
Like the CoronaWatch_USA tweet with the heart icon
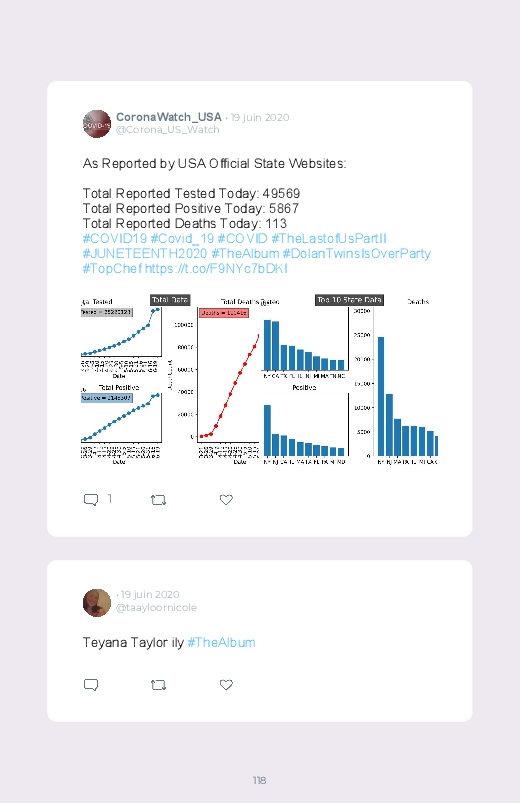[226, 499]
